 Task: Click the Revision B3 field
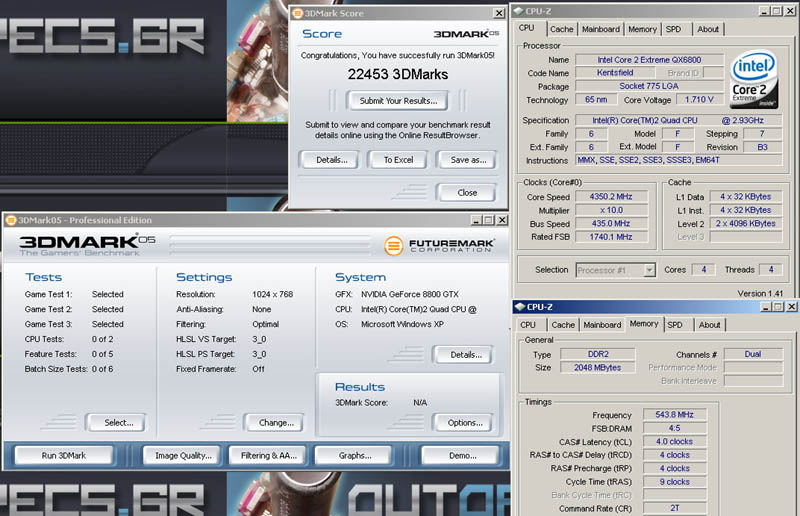762,147
